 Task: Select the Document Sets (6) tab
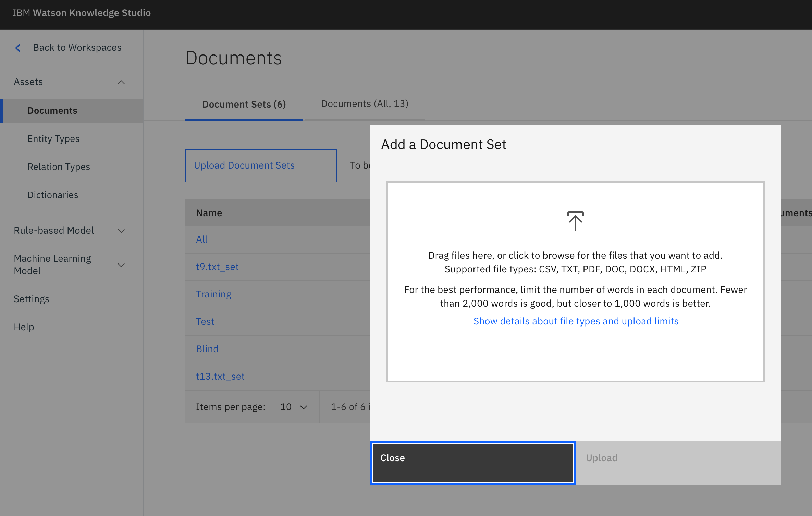(244, 104)
